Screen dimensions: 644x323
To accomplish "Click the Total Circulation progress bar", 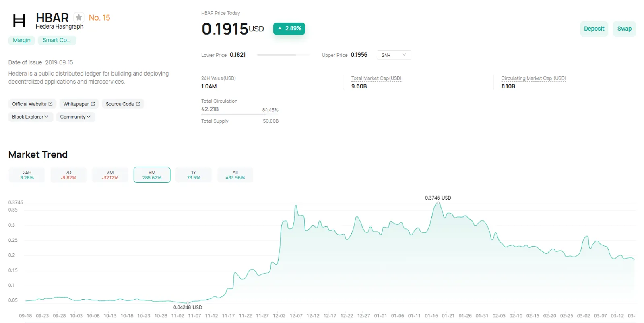I will click(x=240, y=115).
